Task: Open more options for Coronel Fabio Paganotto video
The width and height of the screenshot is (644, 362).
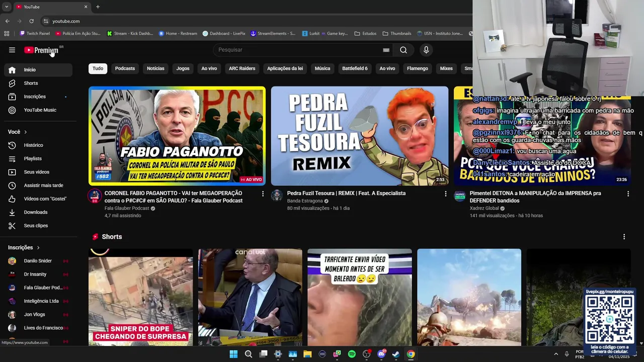Action: click(x=263, y=194)
